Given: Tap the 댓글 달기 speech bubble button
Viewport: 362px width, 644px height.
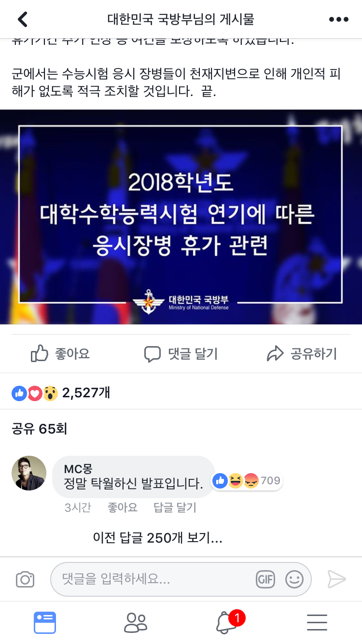Looking at the screenshot, I should coord(181,354).
